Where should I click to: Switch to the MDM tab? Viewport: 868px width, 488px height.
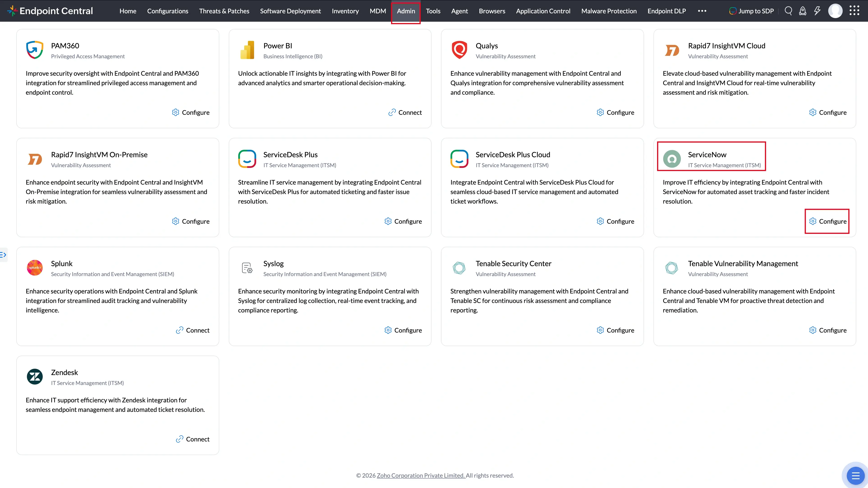coord(378,11)
